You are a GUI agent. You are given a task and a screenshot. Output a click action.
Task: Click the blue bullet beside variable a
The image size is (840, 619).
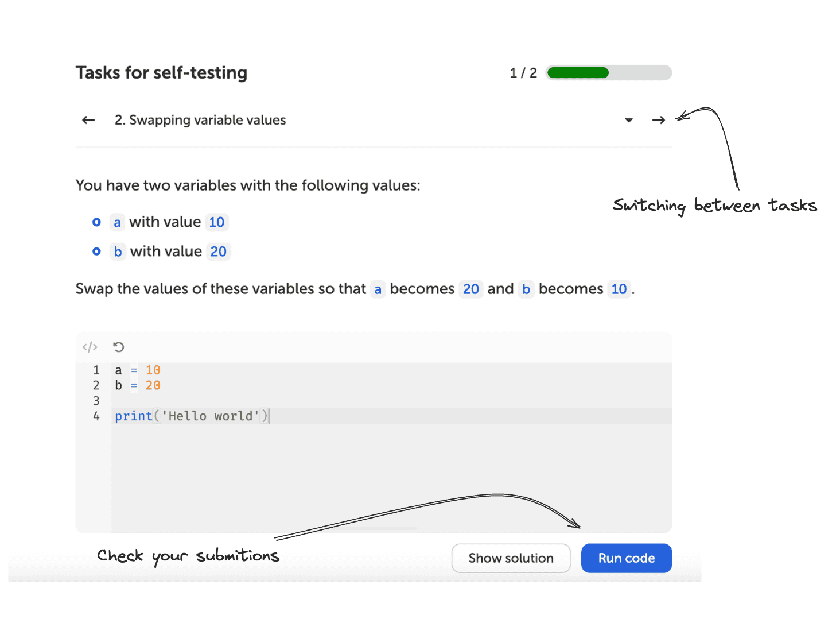[x=96, y=222]
